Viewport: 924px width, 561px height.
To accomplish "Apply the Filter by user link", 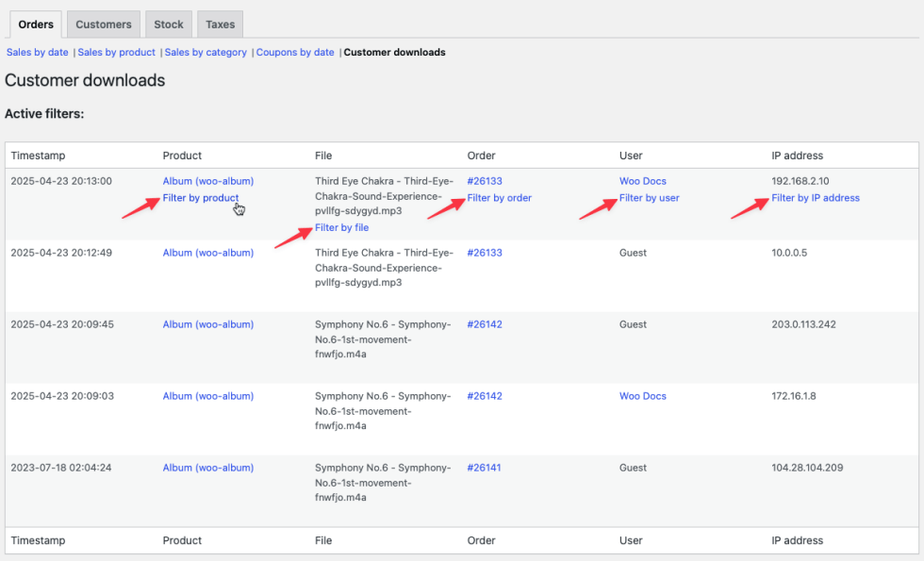I will pos(650,198).
